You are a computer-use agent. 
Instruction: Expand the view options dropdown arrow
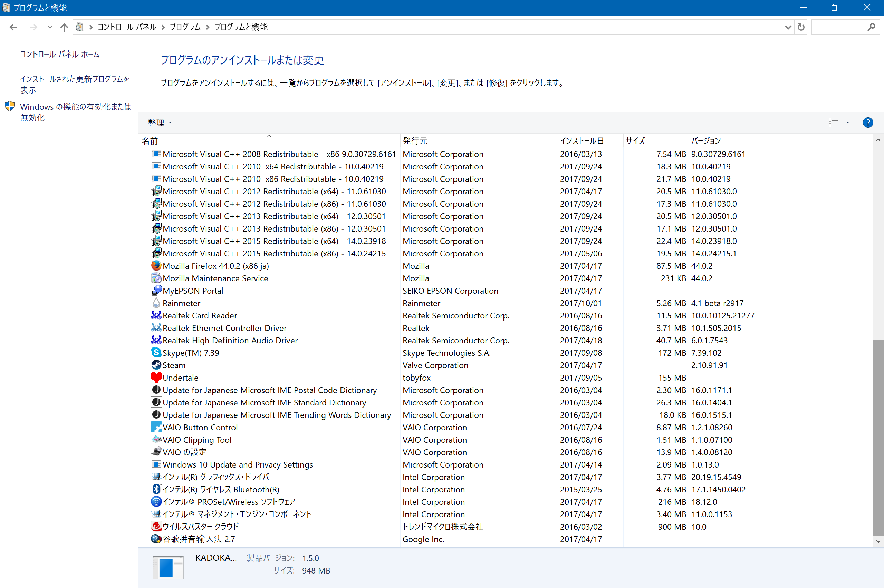[x=848, y=122]
